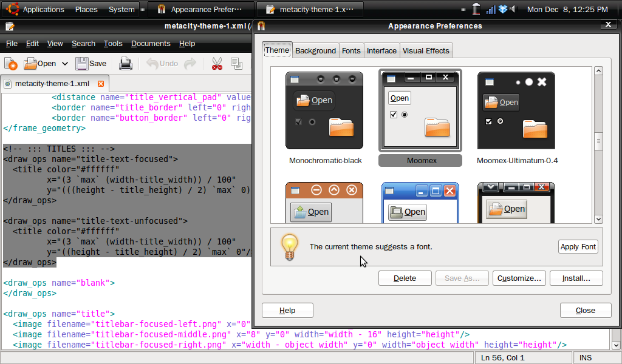Click the gedit editor scroll-down arrow
Screen dimensions: 622x364
tap(616, 345)
